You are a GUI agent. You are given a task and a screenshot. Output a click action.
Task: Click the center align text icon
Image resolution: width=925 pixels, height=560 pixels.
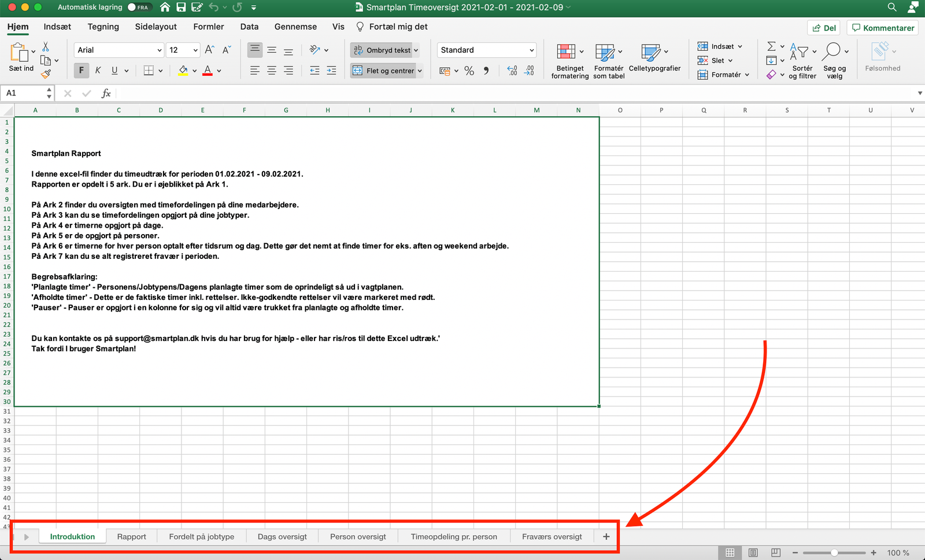pos(271,71)
